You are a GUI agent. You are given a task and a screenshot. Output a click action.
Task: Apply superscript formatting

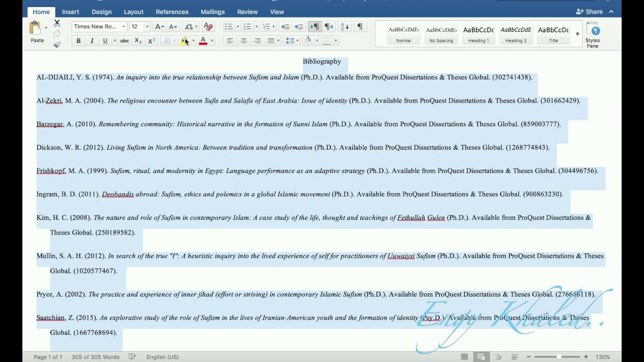tap(151, 41)
